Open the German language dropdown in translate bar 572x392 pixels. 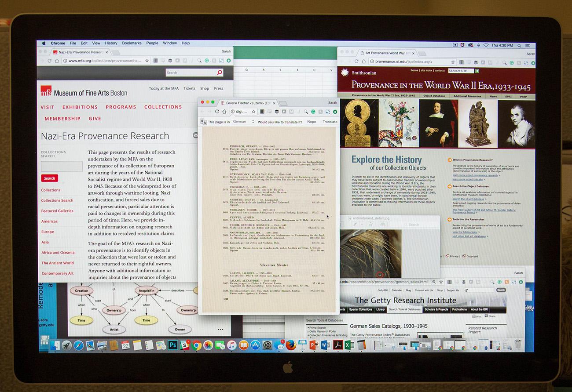point(243,122)
